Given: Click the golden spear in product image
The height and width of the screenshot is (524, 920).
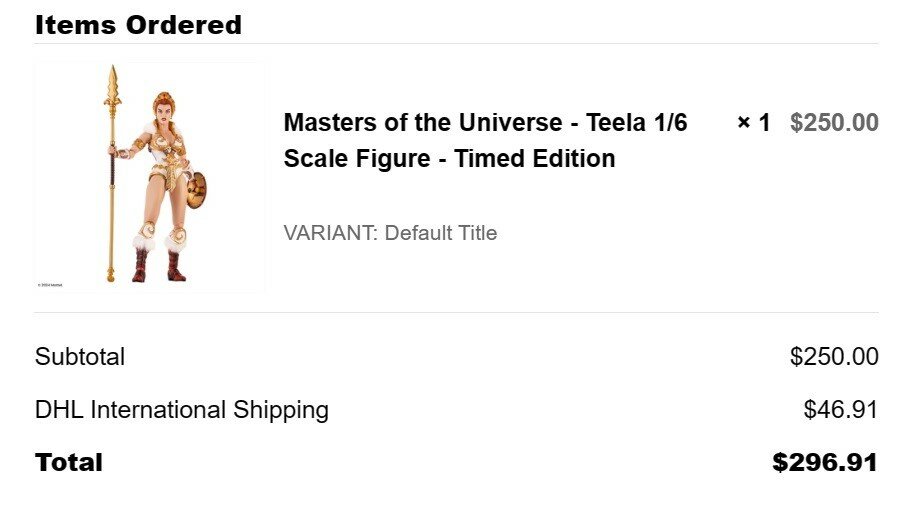Looking at the screenshot, I should tap(111, 174).
